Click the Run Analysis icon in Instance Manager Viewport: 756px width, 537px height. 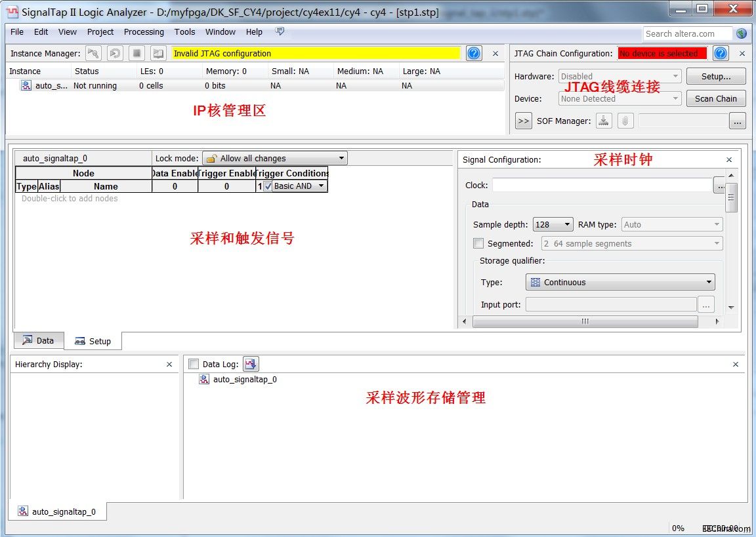(93, 54)
